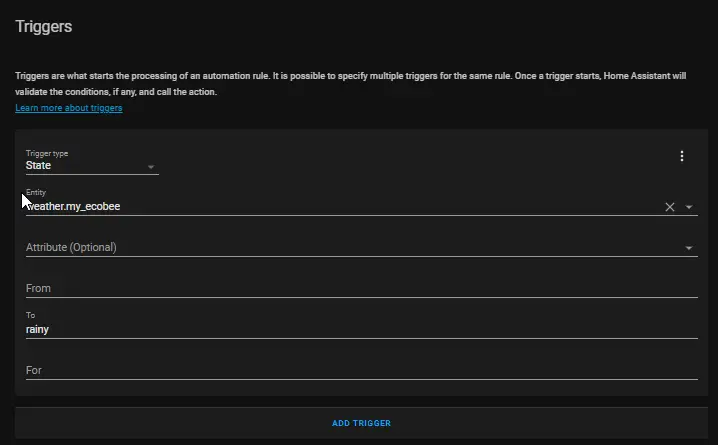This screenshot has height=445, width=718.
Task: Open the Learn more about triggers link
Action: point(69,108)
